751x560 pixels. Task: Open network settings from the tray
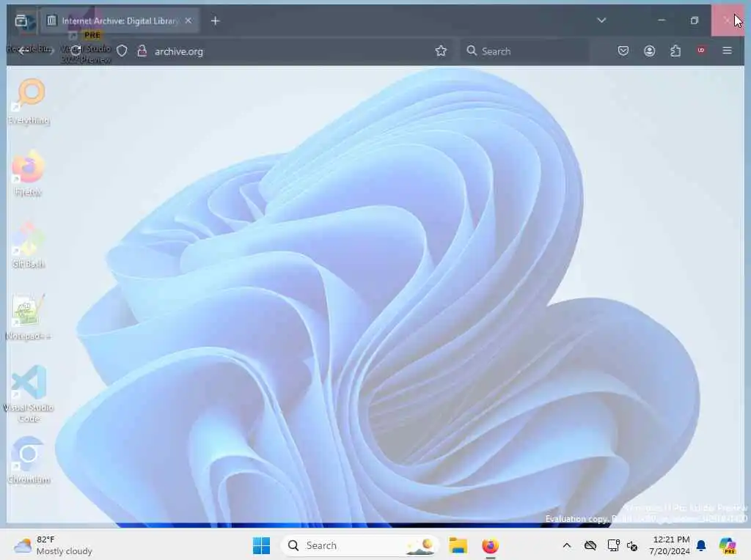point(613,545)
